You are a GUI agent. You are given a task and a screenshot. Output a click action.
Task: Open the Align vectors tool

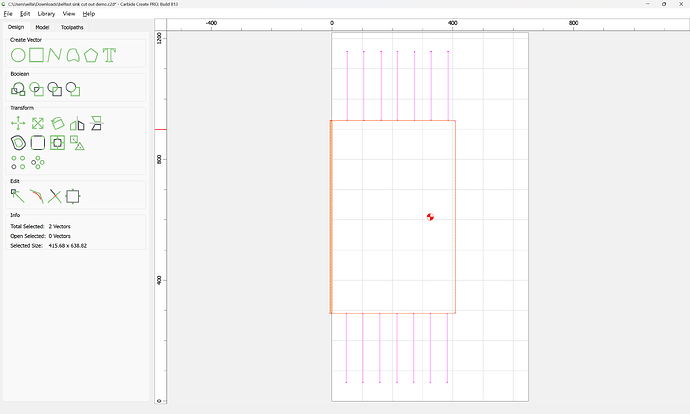pyautogui.click(x=96, y=123)
